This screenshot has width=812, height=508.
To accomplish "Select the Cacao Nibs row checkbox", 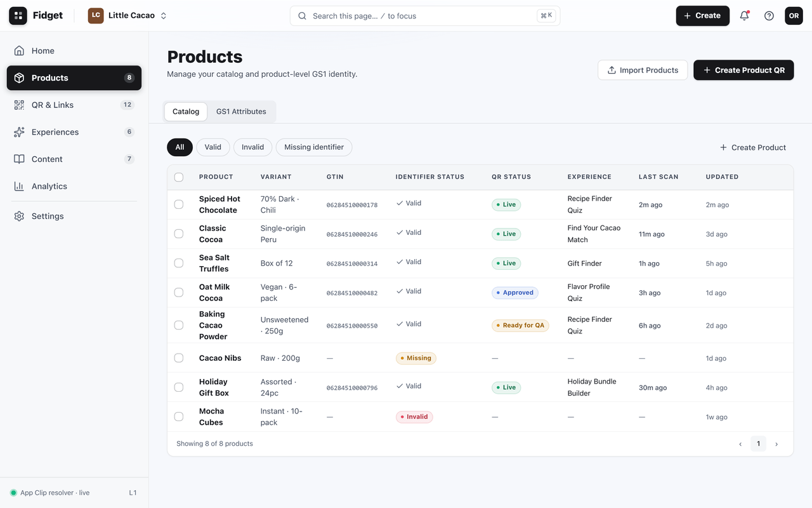I will (179, 358).
